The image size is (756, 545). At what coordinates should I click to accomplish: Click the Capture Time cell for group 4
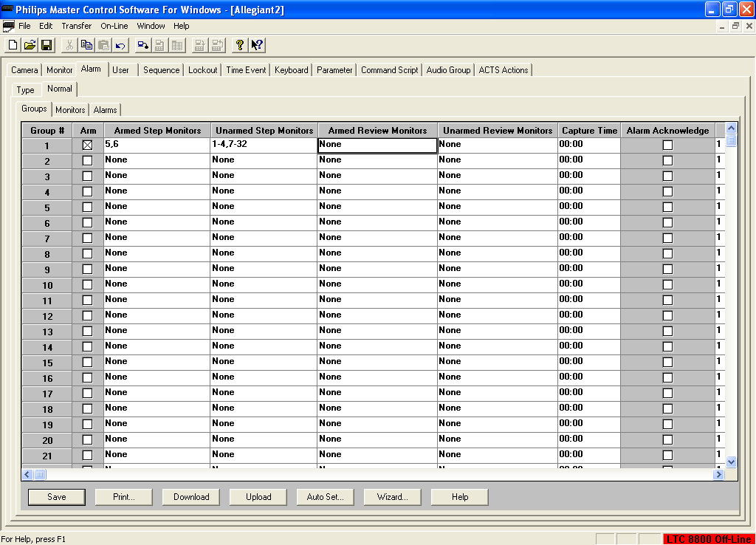point(588,191)
